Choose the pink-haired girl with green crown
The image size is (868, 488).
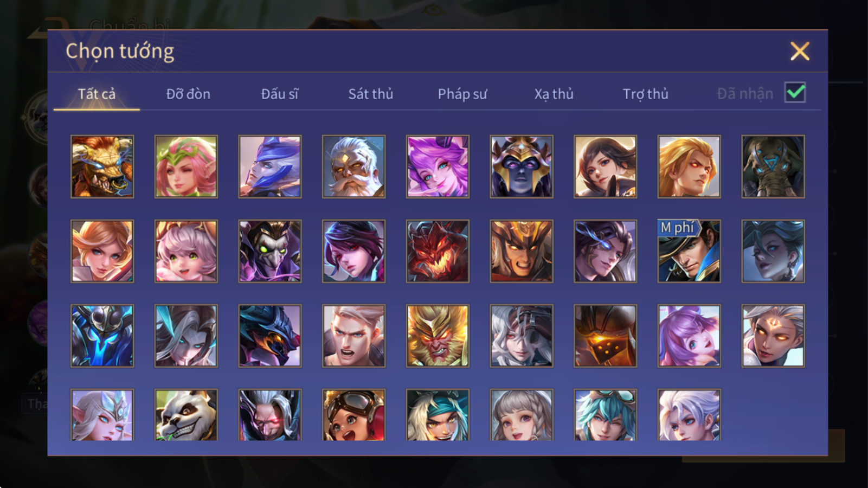186,166
